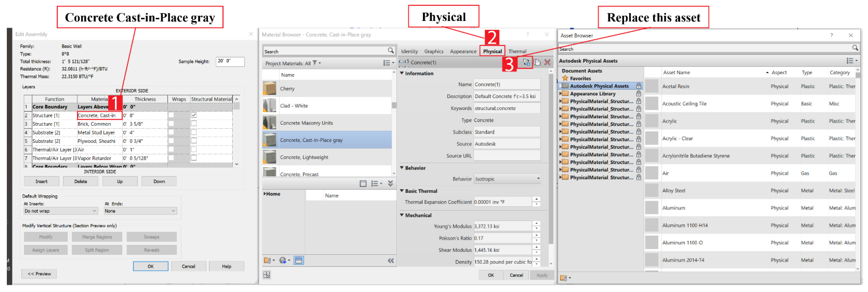Click the create new material sphere icon
The image size is (868, 292).
283,260
